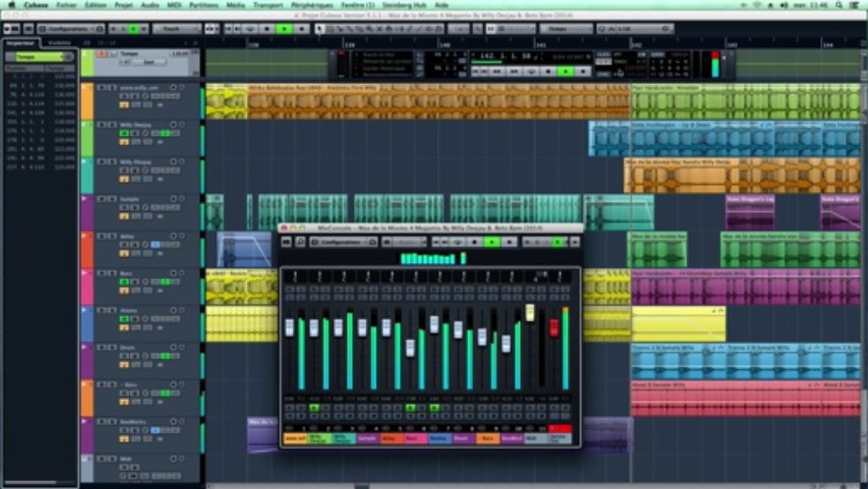Toggle Cycle in the main project toolbar
The height and width of the screenshot is (489, 868).
250,29
